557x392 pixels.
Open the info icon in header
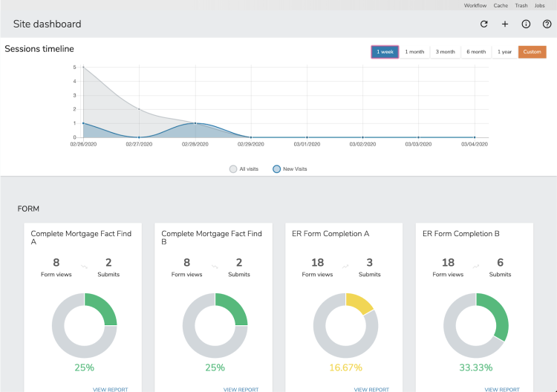pyautogui.click(x=526, y=24)
